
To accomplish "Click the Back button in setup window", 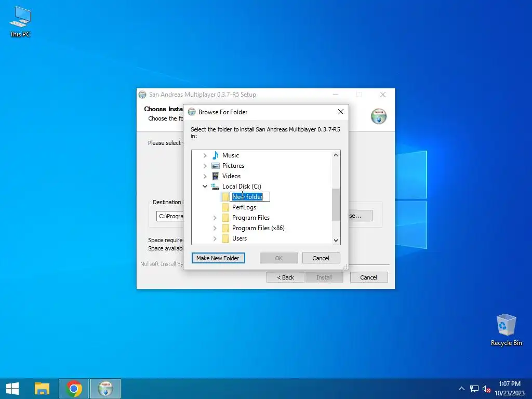I will point(285,277).
